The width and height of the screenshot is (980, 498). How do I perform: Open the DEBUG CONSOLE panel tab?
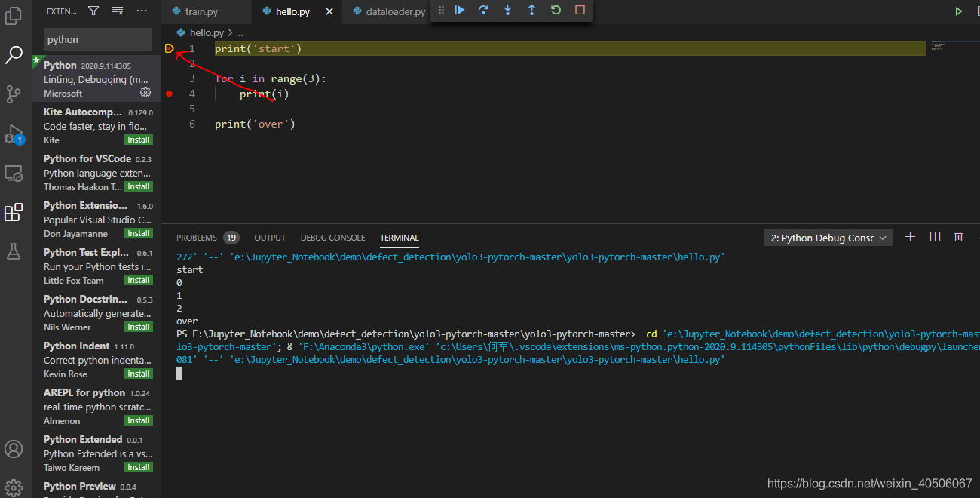click(x=332, y=238)
